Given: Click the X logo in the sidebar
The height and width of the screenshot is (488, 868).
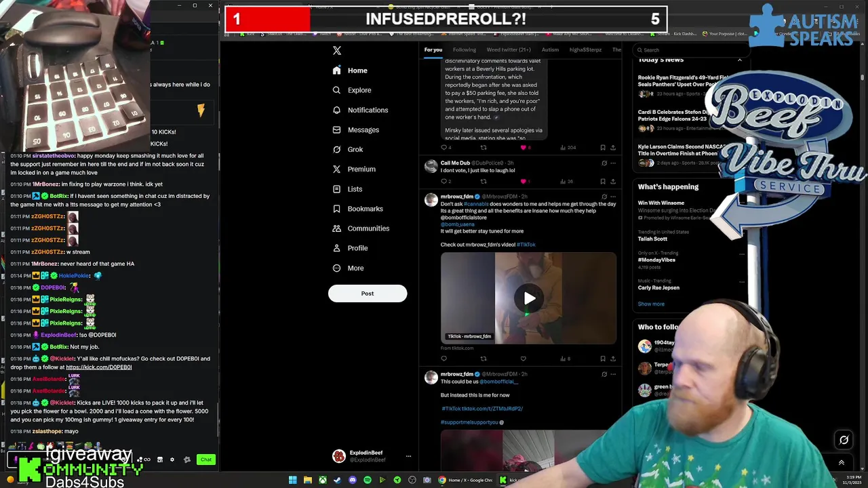Looking at the screenshot, I should pos(337,50).
